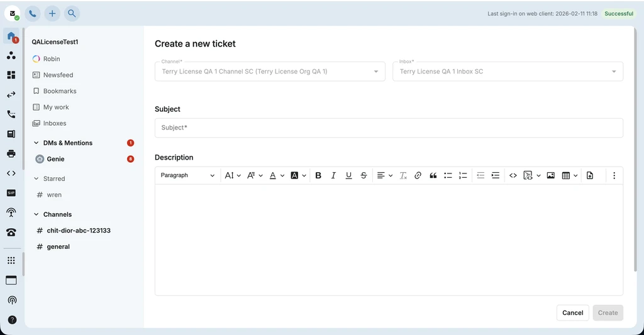Click the desk telephone icon in left rail
644x335 pixels.
click(x=11, y=233)
